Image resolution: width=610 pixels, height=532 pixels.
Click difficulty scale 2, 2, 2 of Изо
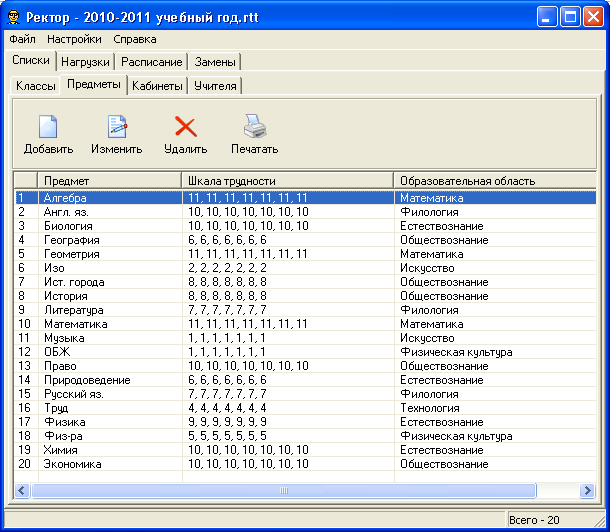point(227,268)
